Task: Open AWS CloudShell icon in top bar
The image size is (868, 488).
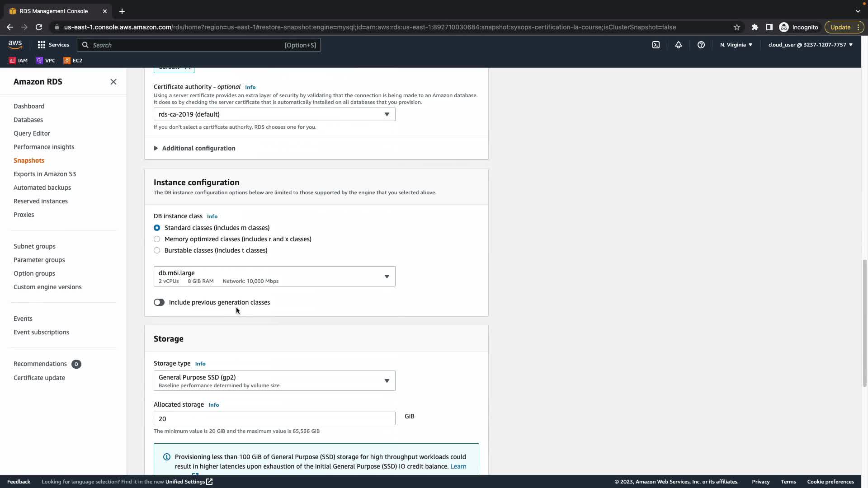Action: (656, 45)
